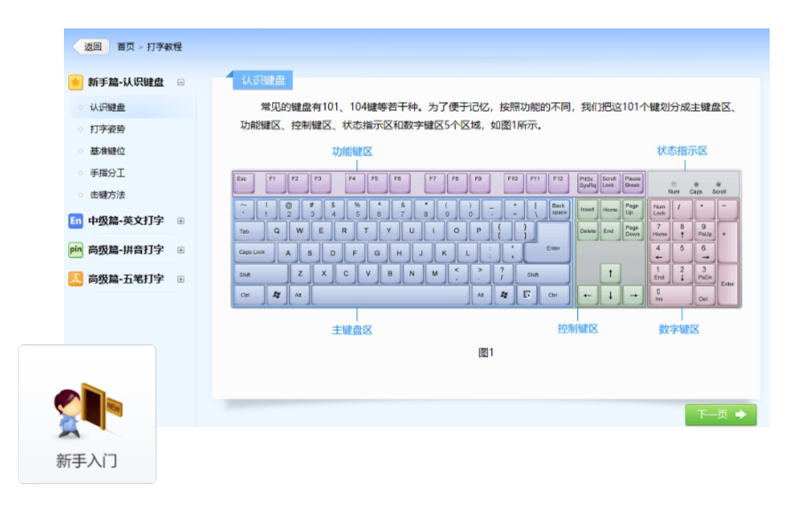Select 打字姿势 in the sidebar

click(x=107, y=129)
